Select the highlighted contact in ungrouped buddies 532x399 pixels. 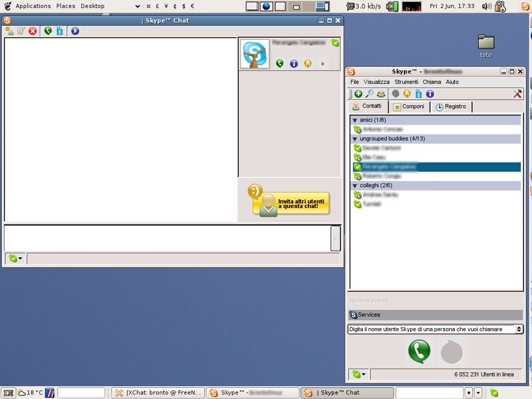[436, 167]
